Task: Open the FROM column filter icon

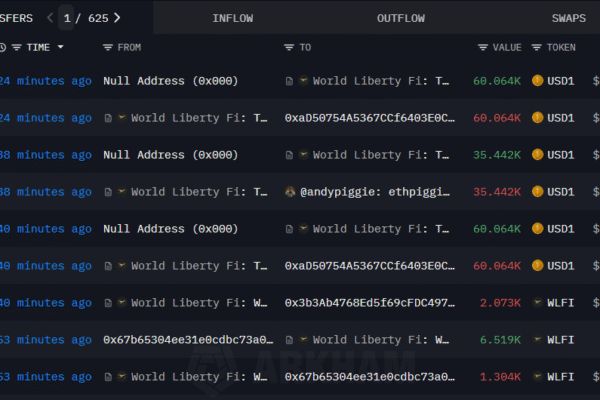Action: point(108,47)
